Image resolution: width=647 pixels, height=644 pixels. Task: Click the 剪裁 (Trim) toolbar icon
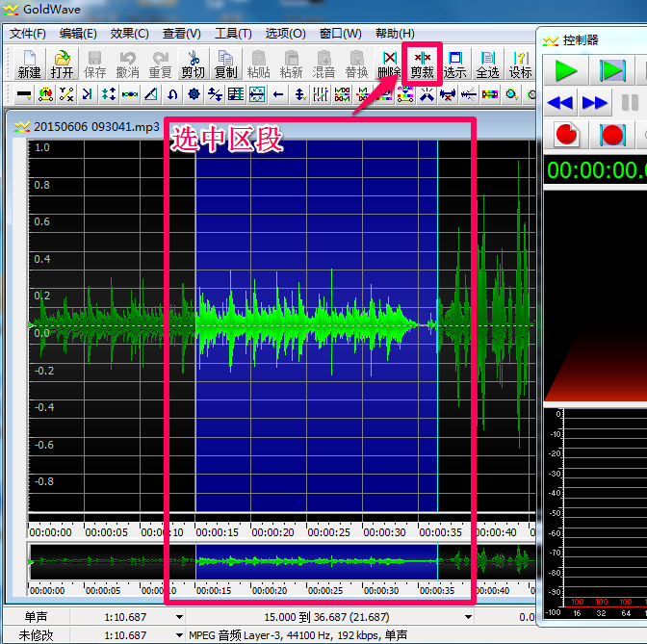pos(422,64)
